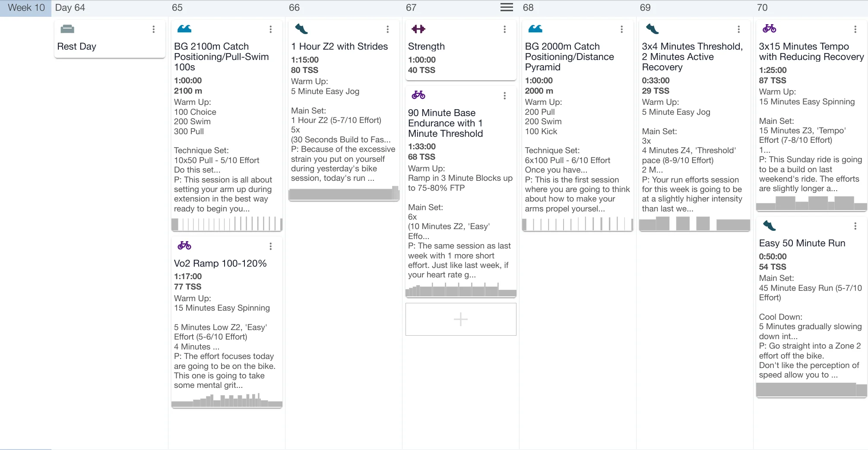Click the dumbbell icon on Strength workout
Image resolution: width=868 pixels, height=450 pixels.
click(x=418, y=29)
